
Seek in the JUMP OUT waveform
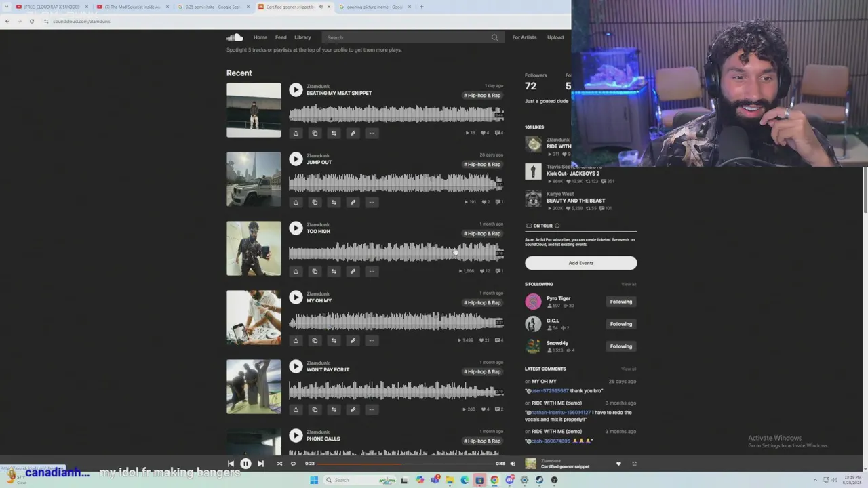[x=396, y=182]
